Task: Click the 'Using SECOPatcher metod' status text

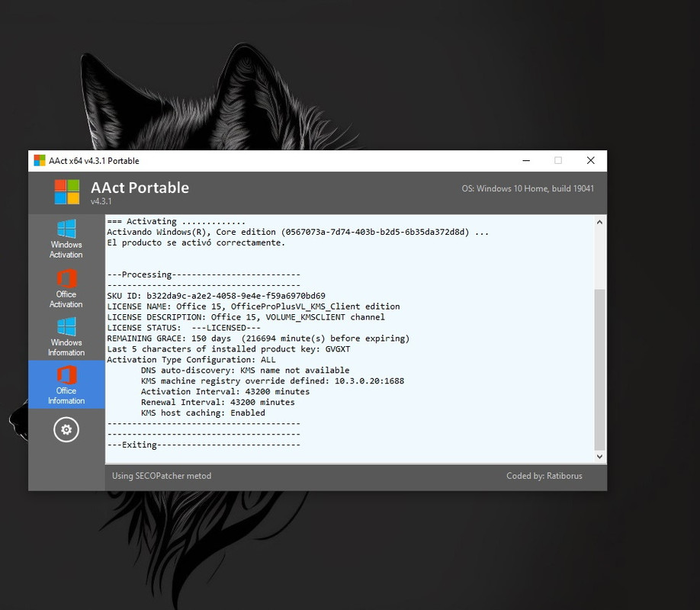Action: click(162, 476)
